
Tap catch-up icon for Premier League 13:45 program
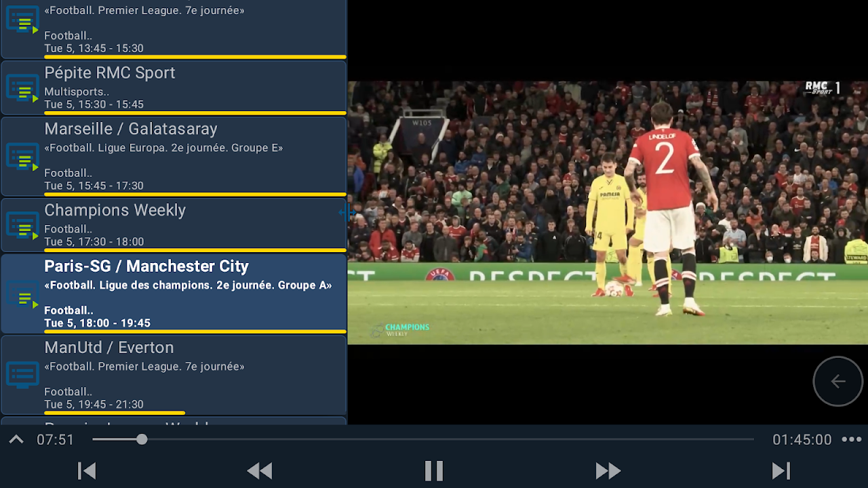coord(22,20)
